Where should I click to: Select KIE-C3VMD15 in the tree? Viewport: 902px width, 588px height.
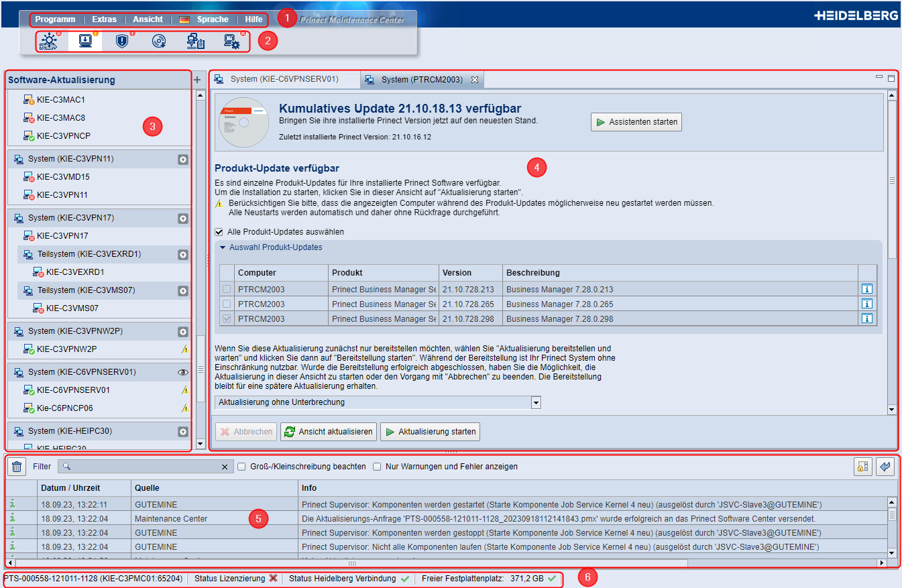(63, 177)
